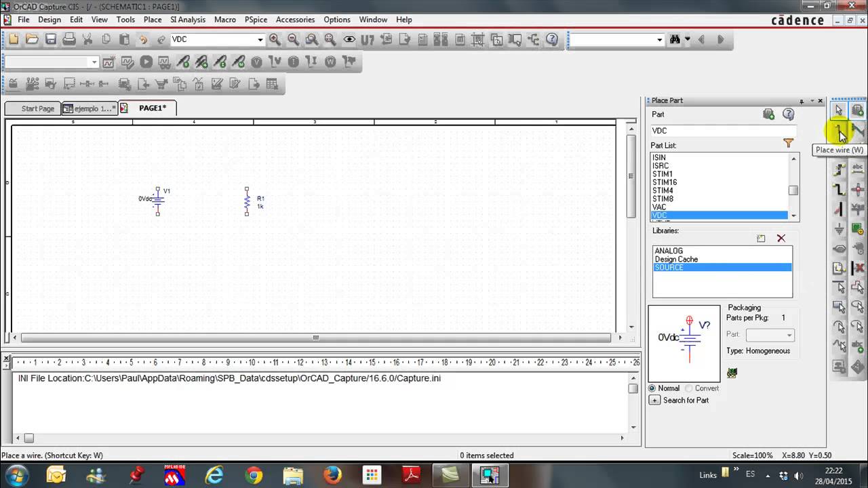
Task: Open the PSpice menu
Action: click(256, 20)
